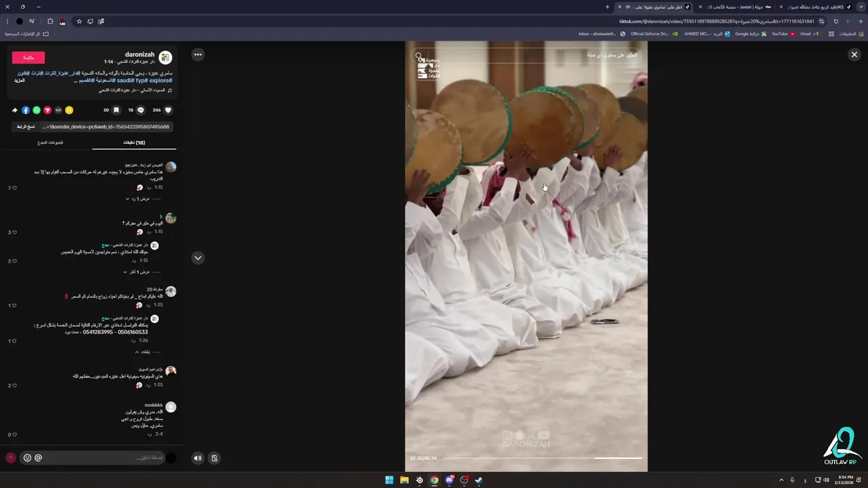Pause the playing video

coord(526,256)
